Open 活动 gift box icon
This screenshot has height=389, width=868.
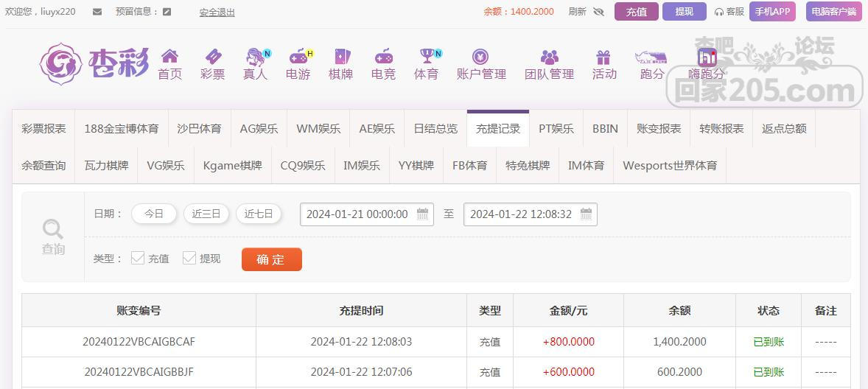(x=603, y=57)
